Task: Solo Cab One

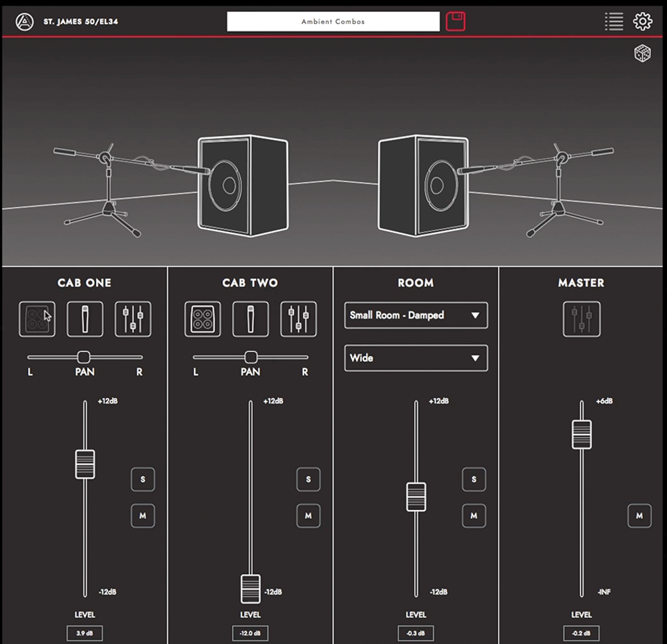Action: (143, 479)
